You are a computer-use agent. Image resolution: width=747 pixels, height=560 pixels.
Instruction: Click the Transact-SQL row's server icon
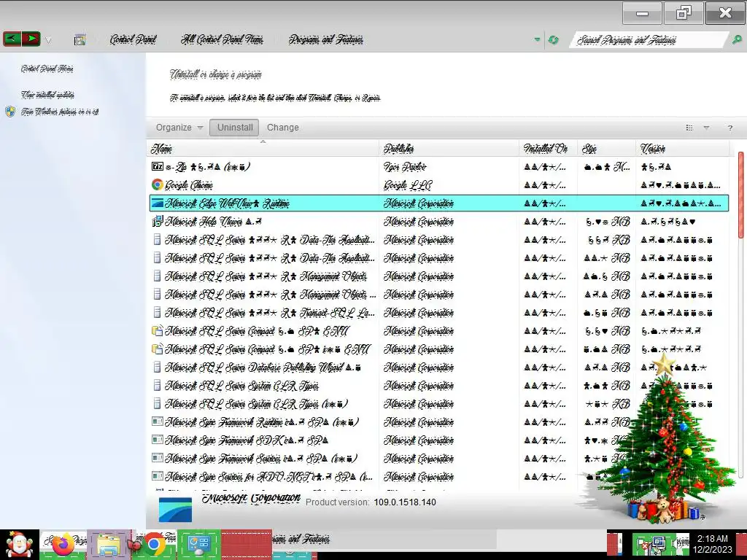coord(158,312)
